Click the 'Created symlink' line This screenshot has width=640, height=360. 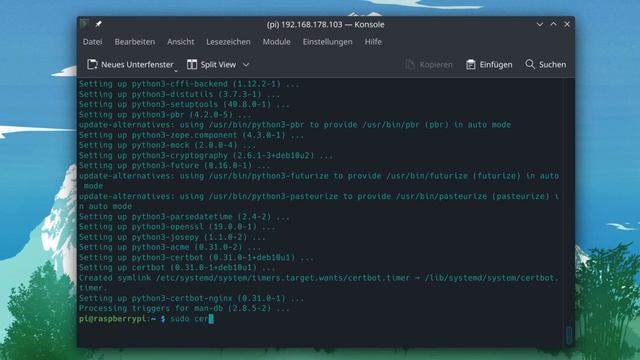point(319,283)
